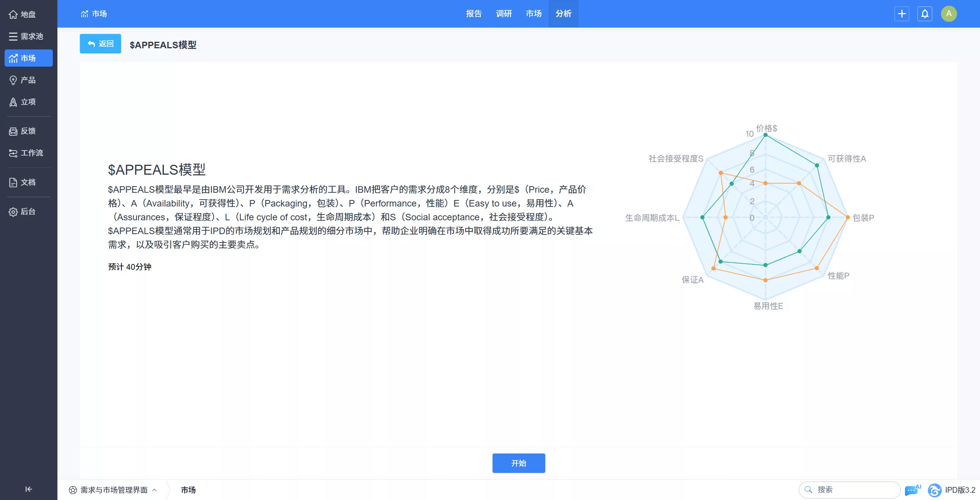Click the $APPEALS模型 page title
Image resolution: width=980 pixels, height=500 pixels.
163,45
